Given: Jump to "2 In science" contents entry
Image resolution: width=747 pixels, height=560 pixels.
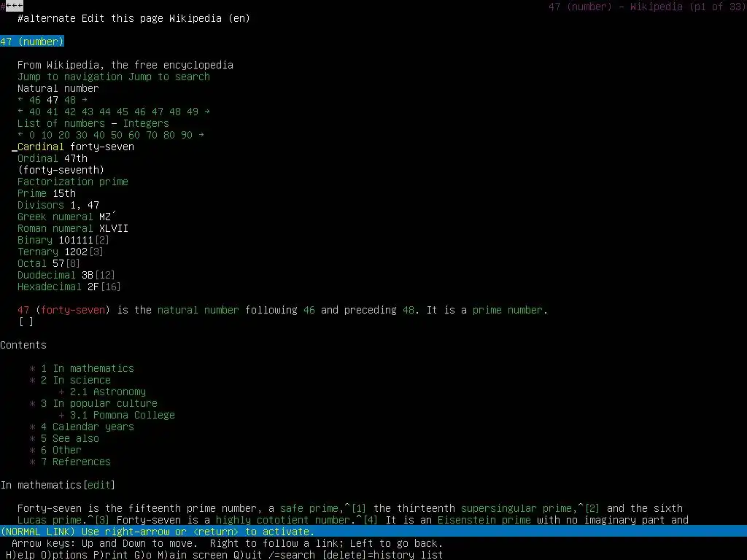Looking at the screenshot, I should (76, 380).
